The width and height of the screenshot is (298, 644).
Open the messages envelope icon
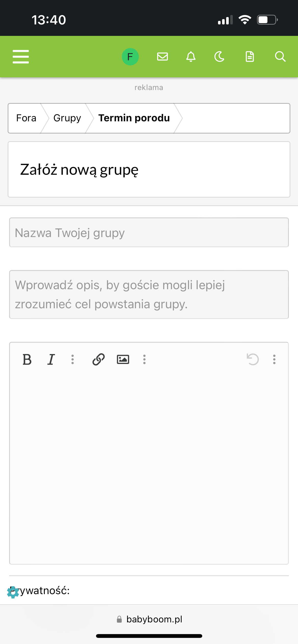162,56
